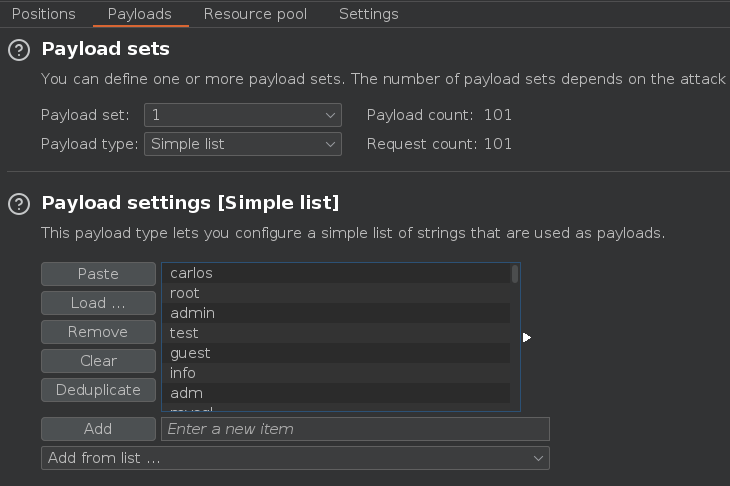Click the Paste button
Viewport: 730px width, 486px height.
pos(98,274)
